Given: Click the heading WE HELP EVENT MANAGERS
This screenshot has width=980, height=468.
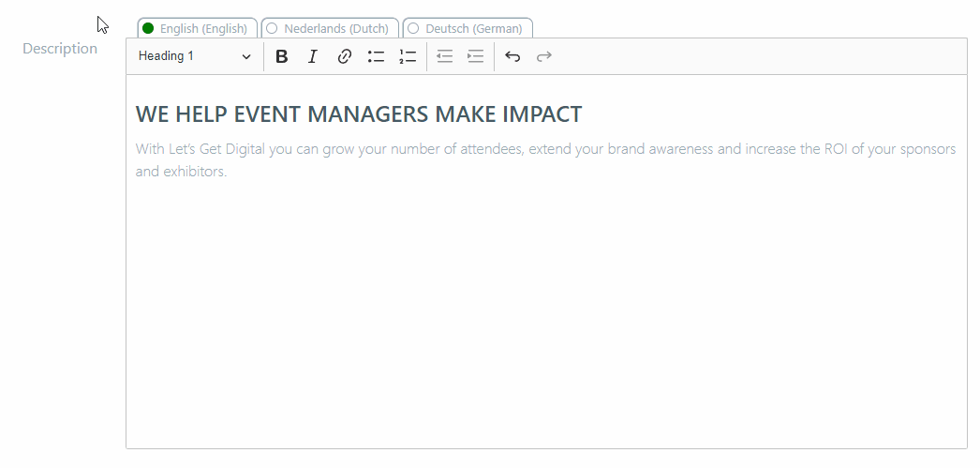Looking at the screenshot, I should [358, 114].
